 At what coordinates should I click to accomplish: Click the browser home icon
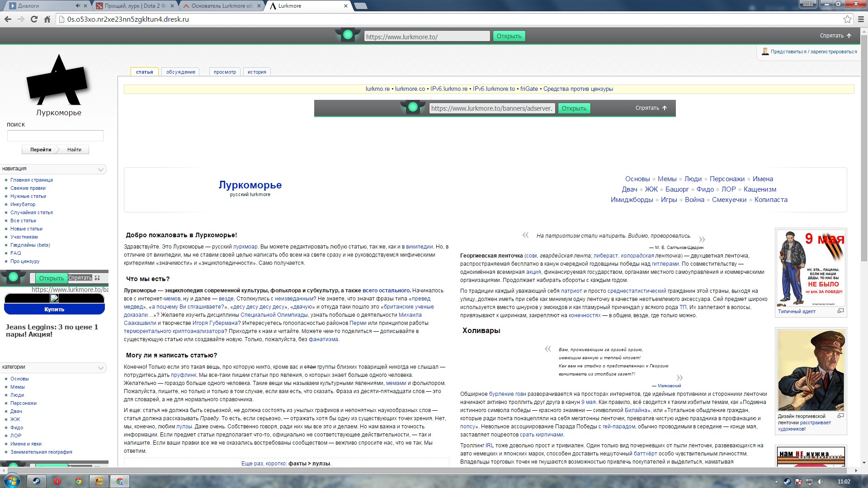(x=47, y=19)
